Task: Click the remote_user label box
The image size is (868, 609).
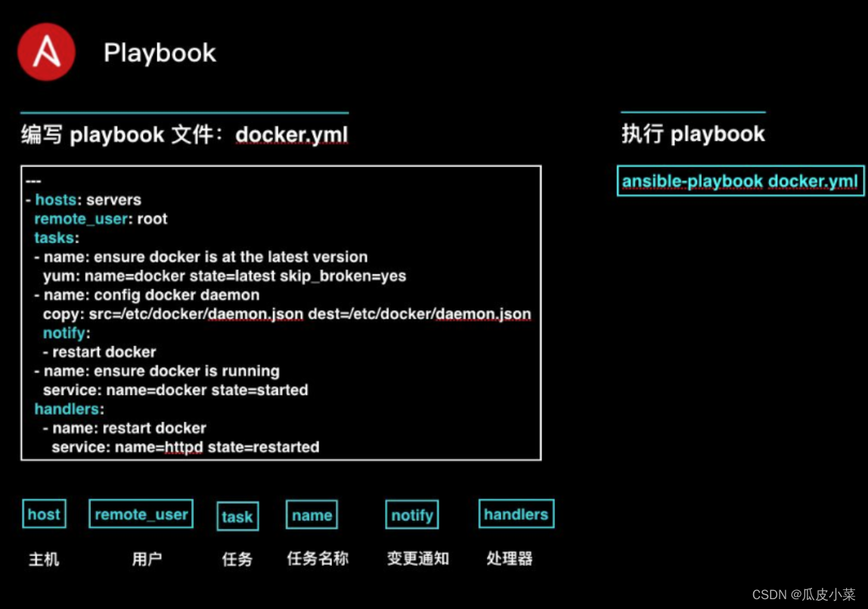Action: [141, 514]
